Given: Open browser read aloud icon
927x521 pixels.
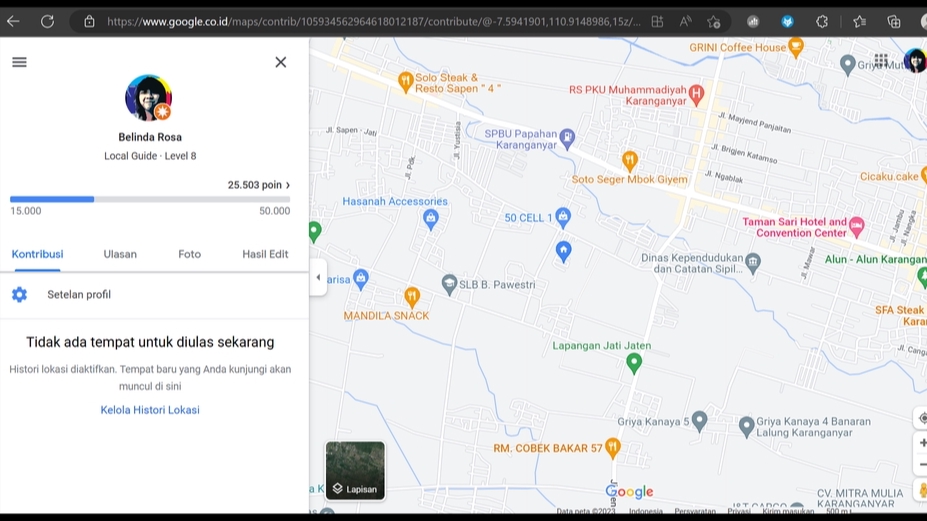Looking at the screenshot, I should (685, 22).
